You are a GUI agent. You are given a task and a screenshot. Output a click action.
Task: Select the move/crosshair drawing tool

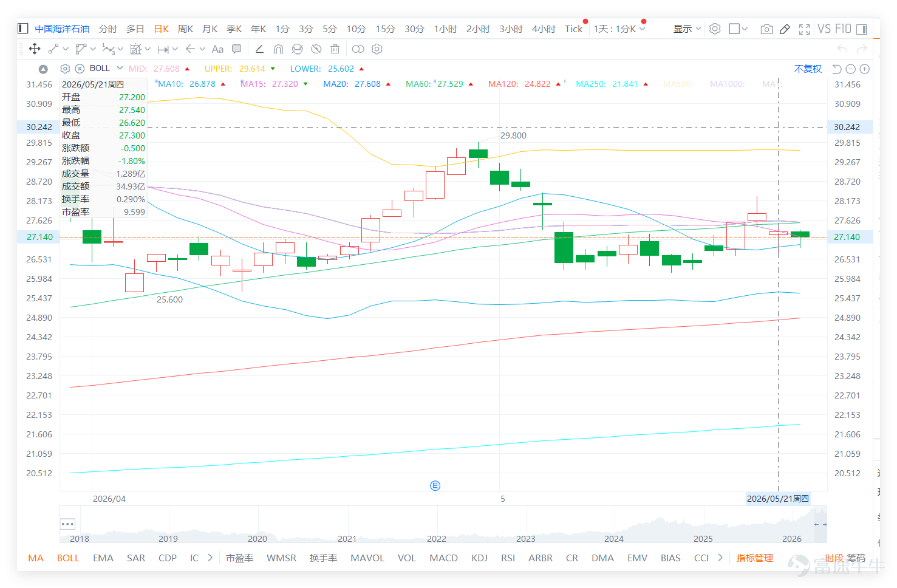(35, 49)
